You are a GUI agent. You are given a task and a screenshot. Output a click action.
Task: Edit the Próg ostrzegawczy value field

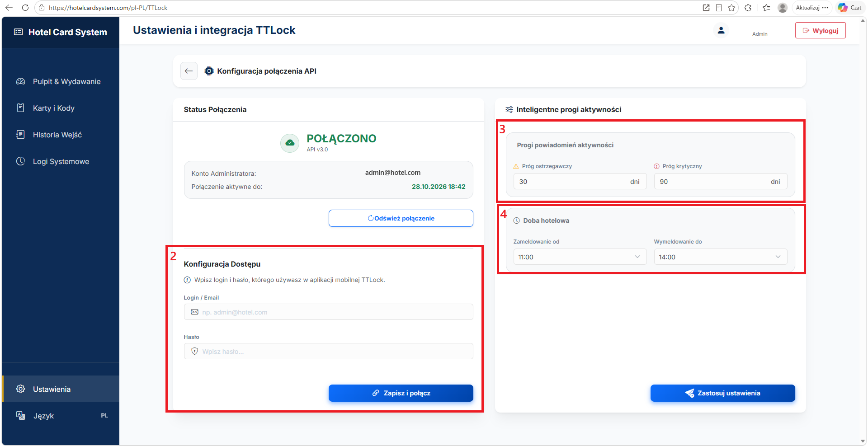point(580,182)
